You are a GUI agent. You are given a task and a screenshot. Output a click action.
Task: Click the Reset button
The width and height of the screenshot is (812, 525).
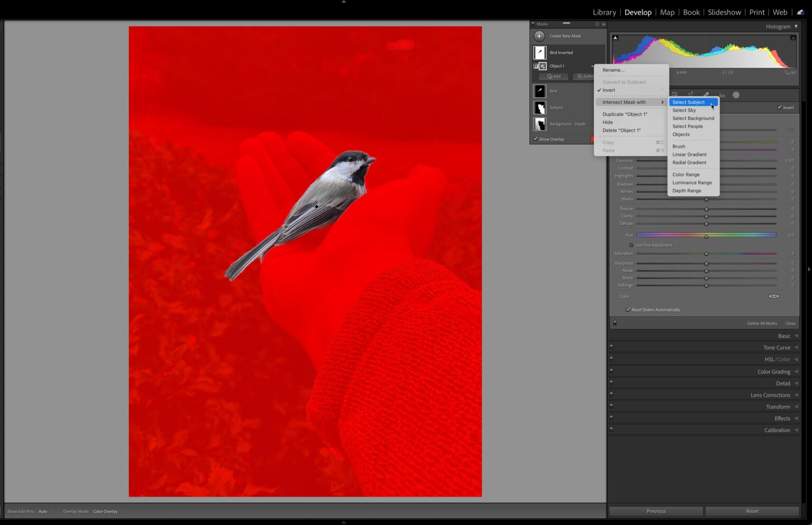tap(752, 511)
